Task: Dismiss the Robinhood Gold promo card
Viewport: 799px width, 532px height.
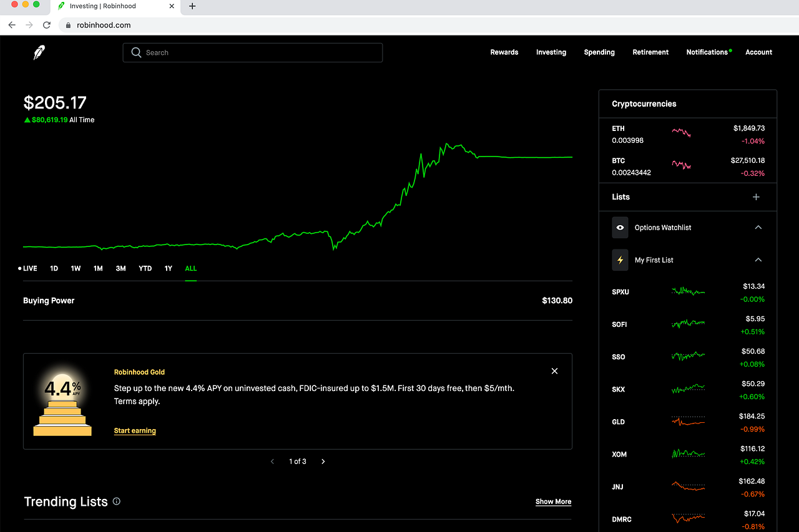Action: click(x=554, y=371)
